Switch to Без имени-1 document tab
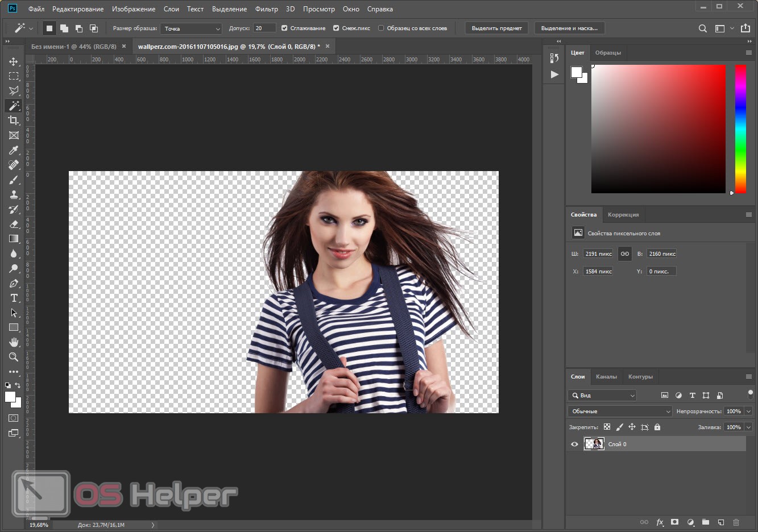This screenshot has height=532, width=758. pos(74,47)
